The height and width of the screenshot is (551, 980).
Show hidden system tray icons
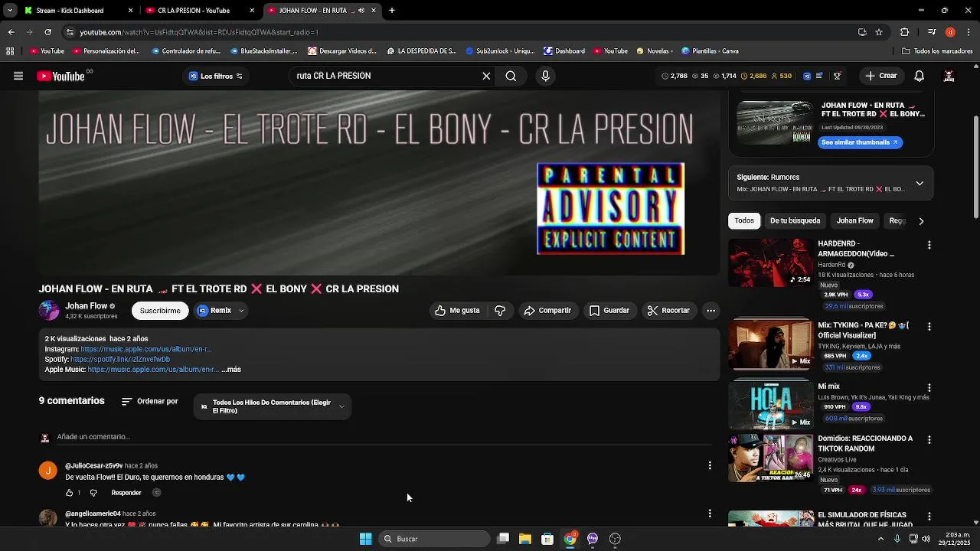tap(880, 539)
